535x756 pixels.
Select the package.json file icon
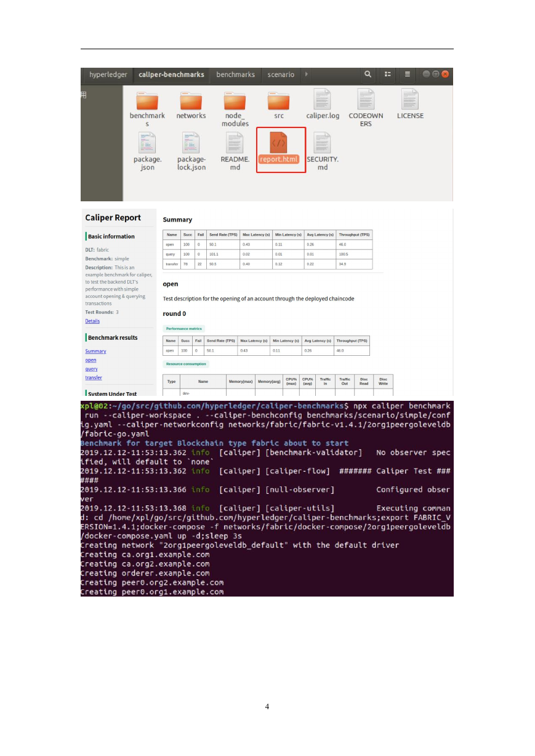pyautogui.click(x=147, y=143)
